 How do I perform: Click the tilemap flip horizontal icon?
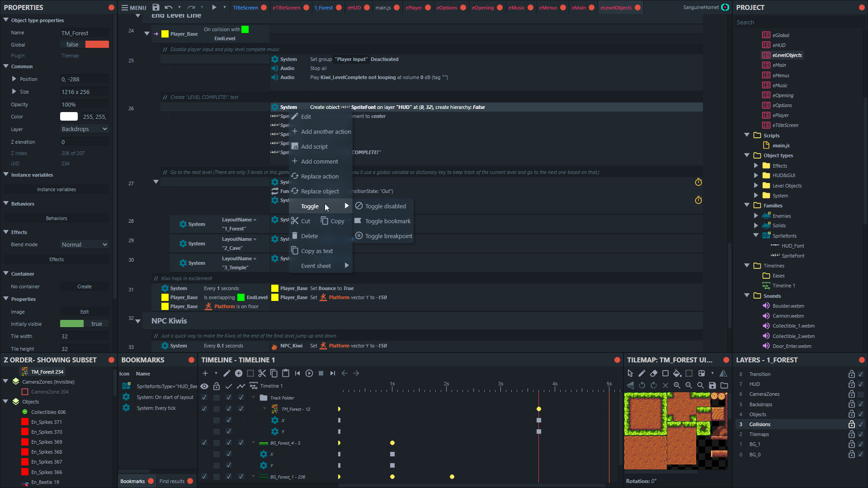click(723, 373)
